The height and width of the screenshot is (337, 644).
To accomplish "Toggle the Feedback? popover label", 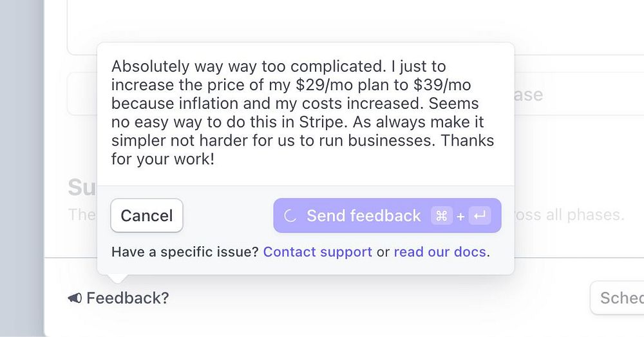I will [127, 298].
